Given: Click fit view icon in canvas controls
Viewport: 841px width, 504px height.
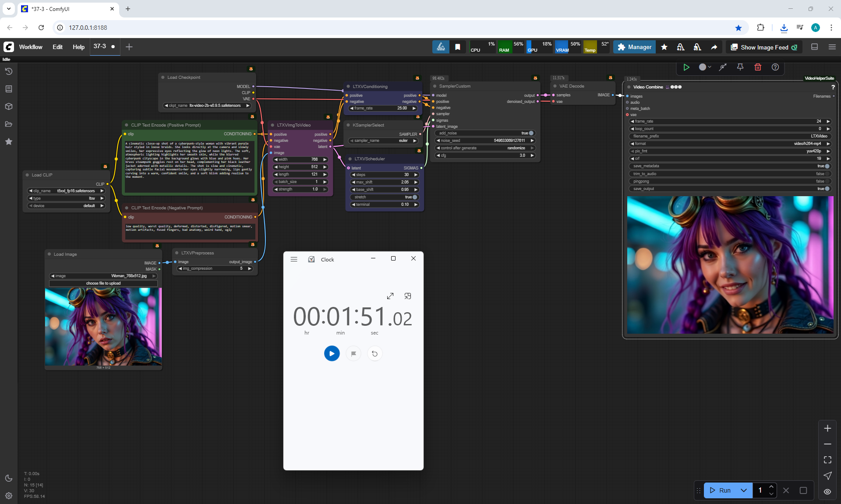Looking at the screenshot, I should point(827,460).
